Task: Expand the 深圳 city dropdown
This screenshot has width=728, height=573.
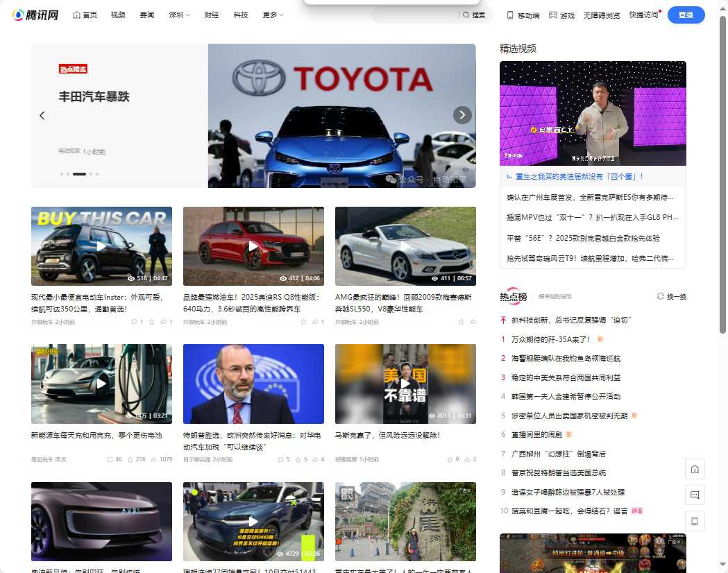Action: coord(179,15)
